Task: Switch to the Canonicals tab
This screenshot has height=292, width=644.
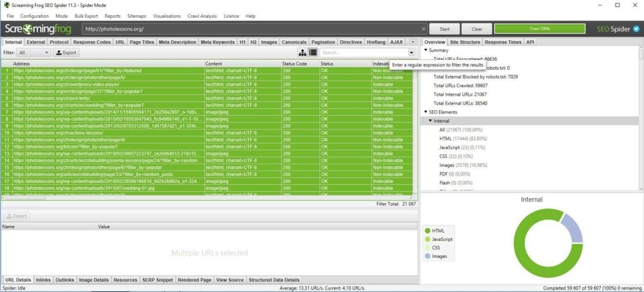Action: [294, 42]
